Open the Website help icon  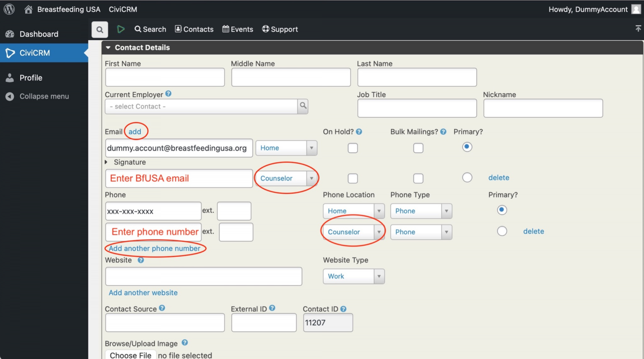tap(141, 260)
